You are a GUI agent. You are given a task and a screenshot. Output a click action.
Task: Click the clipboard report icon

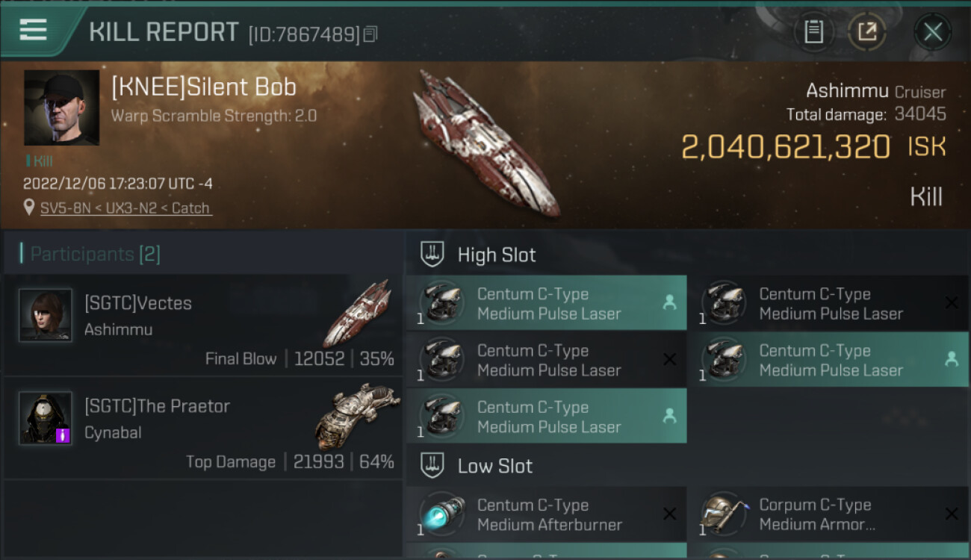(x=813, y=32)
